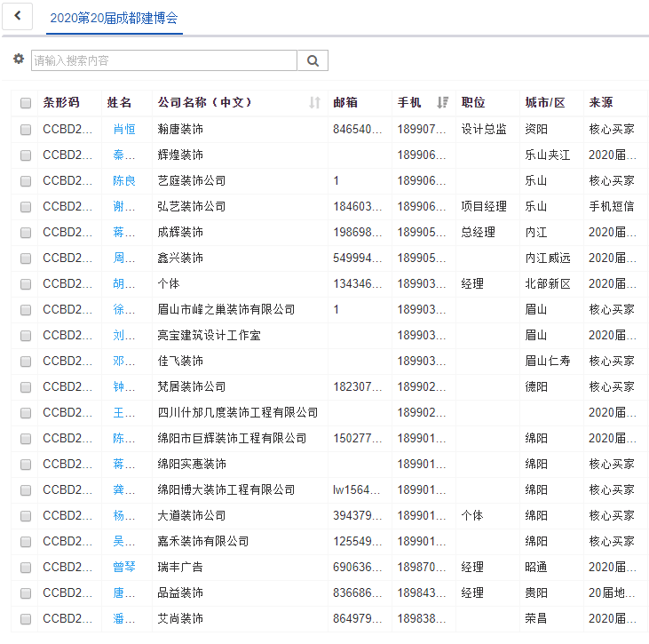The image size is (649, 644).
Task: Select checkbox for 艺庭装饰公司 row
Action: (x=26, y=181)
